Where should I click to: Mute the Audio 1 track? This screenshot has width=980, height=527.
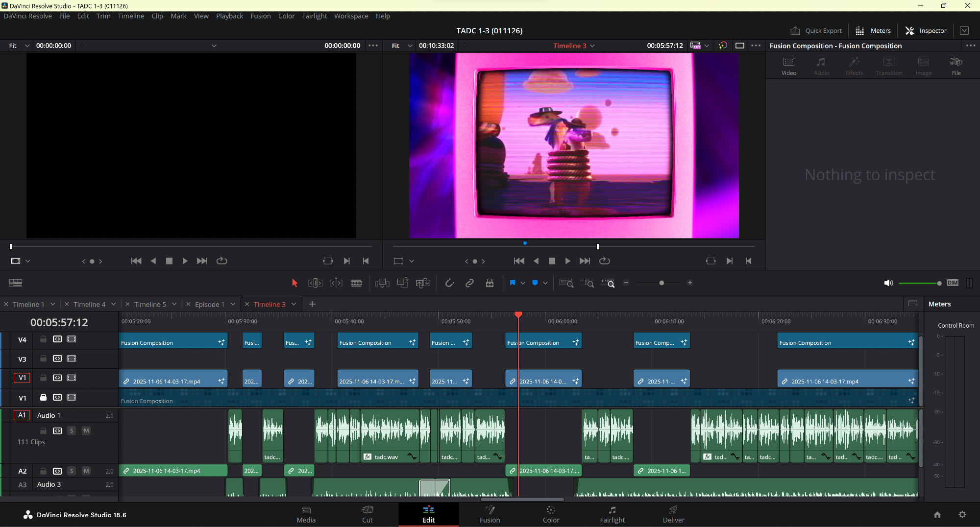click(x=86, y=431)
